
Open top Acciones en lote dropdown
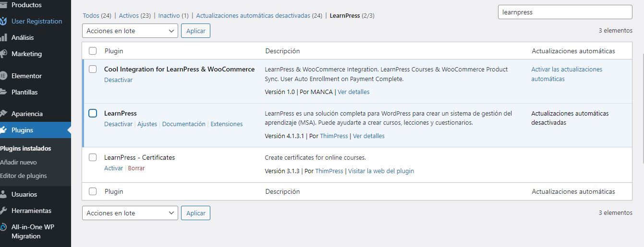tap(130, 31)
